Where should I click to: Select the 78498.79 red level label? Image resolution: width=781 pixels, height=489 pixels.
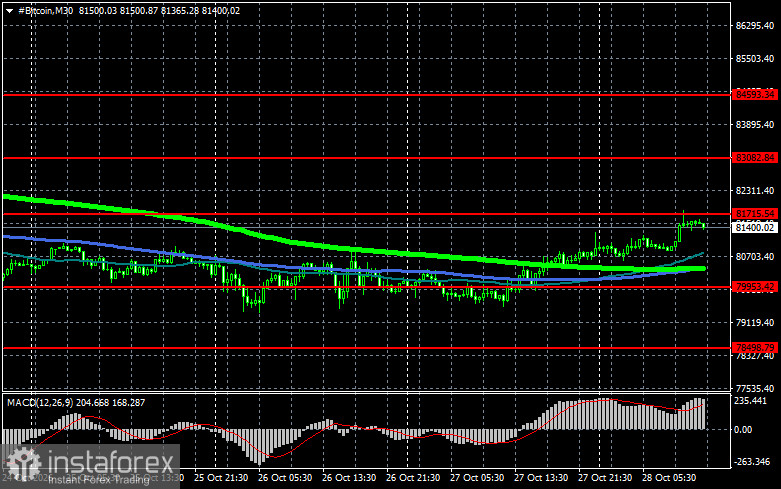tap(755, 347)
